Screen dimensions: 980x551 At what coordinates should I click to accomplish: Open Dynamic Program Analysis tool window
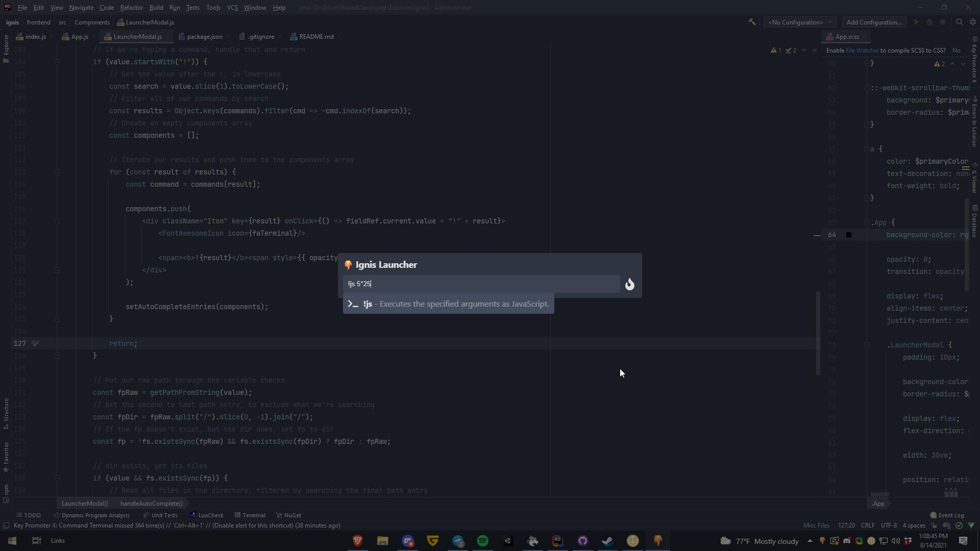tap(92, 515)
